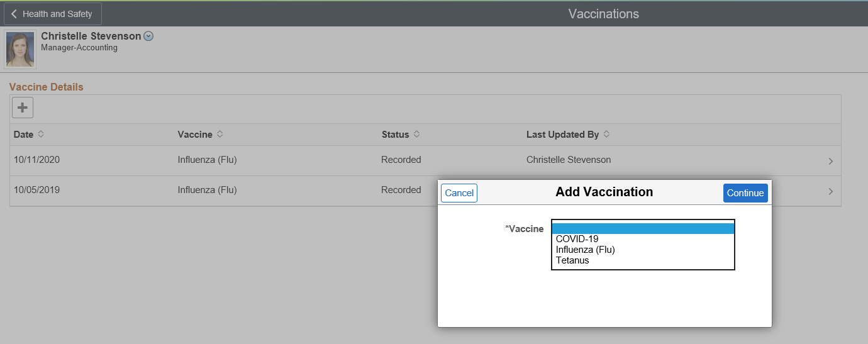
Task: Sort by the Vaccine column arrows
Action: (220, 135)
